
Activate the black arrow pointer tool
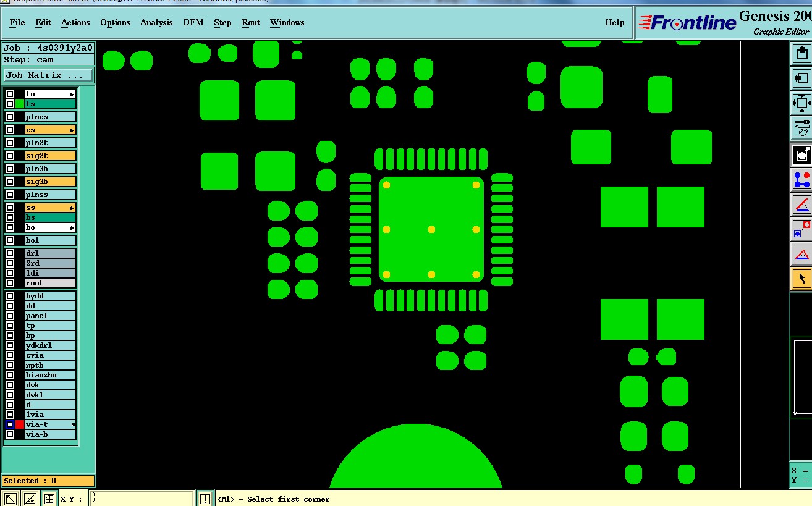click(x=801, y=278)
